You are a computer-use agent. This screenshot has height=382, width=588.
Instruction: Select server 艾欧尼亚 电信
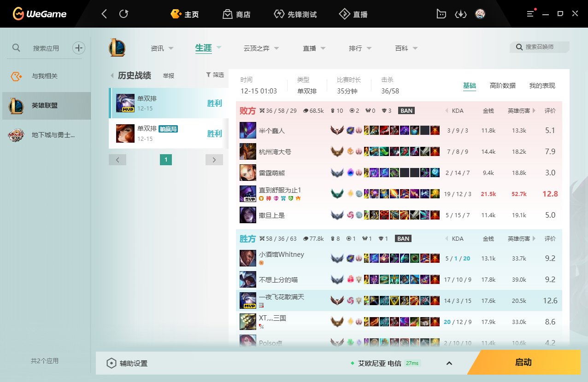[380, 363]
